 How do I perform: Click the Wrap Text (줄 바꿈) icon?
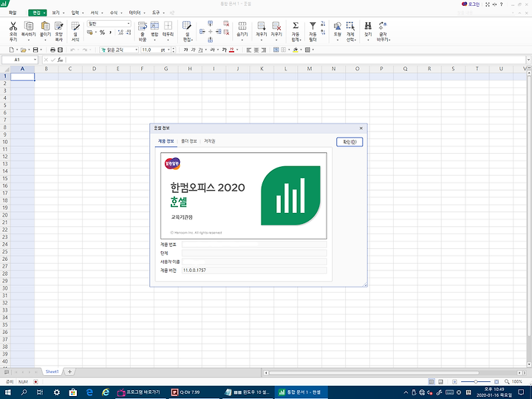click(143, 27)
